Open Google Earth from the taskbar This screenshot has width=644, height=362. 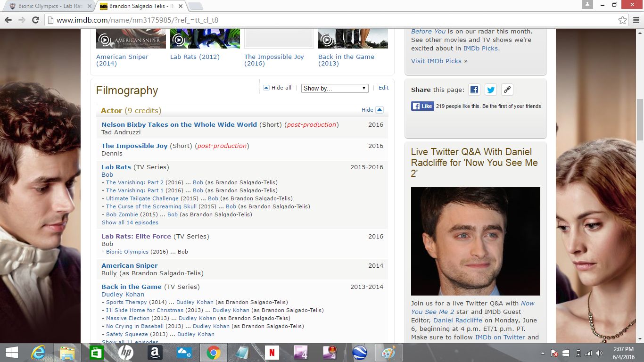[360, 353]
